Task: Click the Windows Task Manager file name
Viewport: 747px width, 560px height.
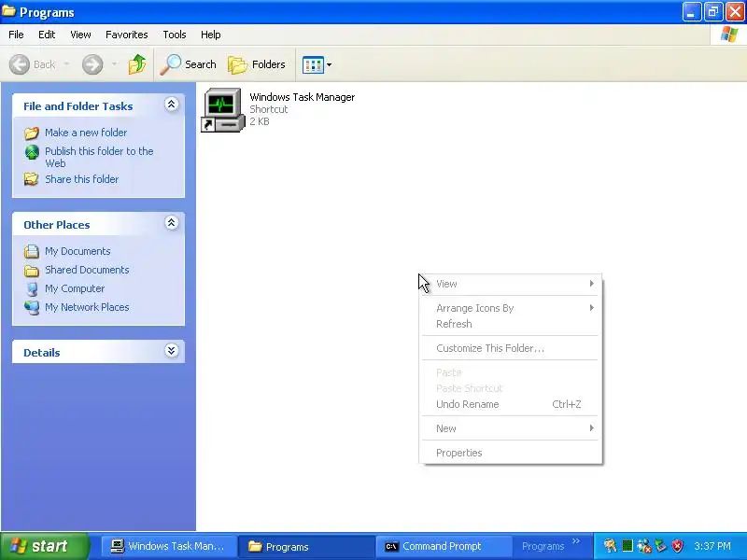Action: coord(302,97)
